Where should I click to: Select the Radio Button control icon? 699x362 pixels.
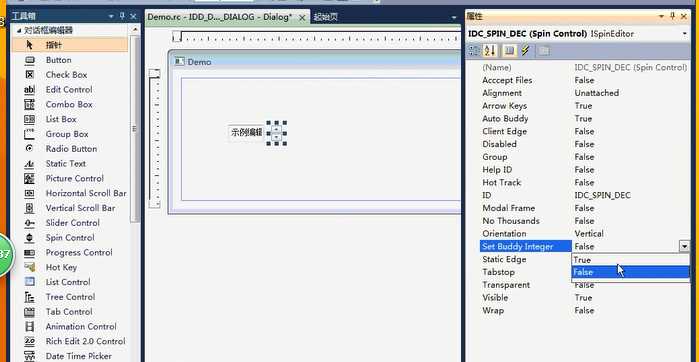point(29,148)
